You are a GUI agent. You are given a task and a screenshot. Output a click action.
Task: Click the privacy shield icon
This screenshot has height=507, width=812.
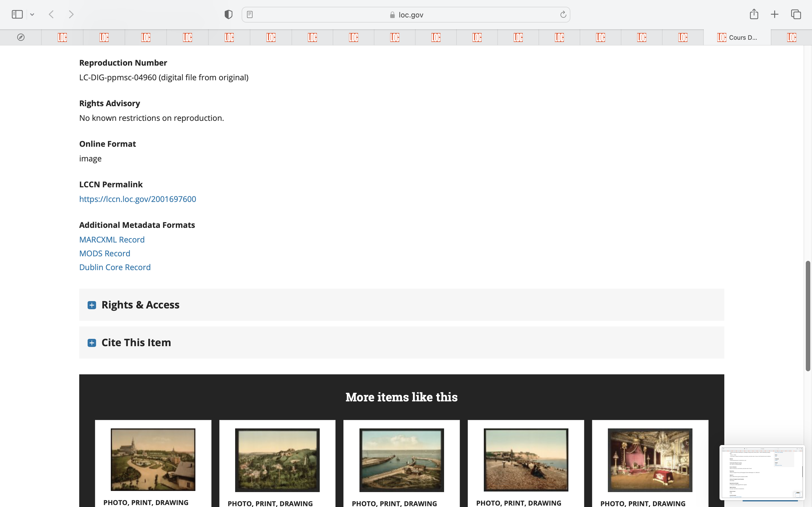228,14
